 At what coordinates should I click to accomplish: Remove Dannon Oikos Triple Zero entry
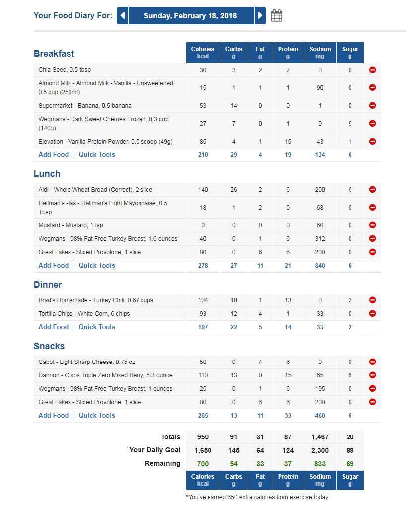372,375
